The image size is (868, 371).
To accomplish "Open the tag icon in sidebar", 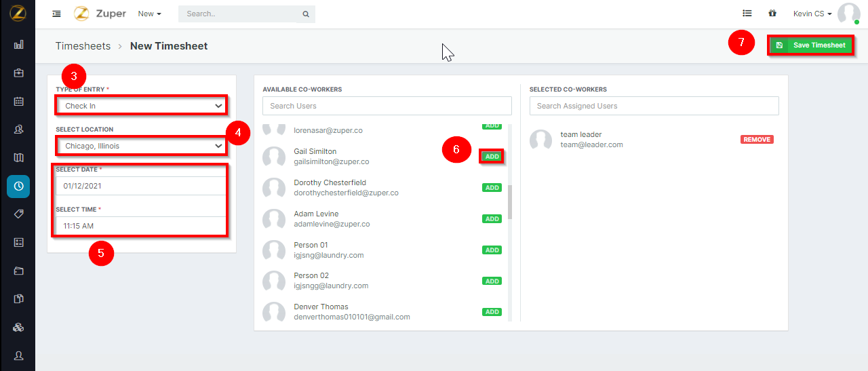I will click(x=18, y=214).
